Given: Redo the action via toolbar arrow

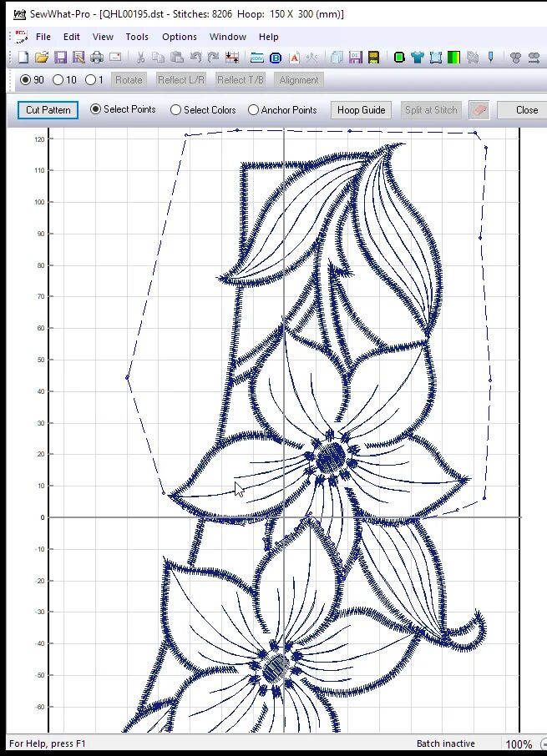Looking at the screenshot, I should 213,58.
